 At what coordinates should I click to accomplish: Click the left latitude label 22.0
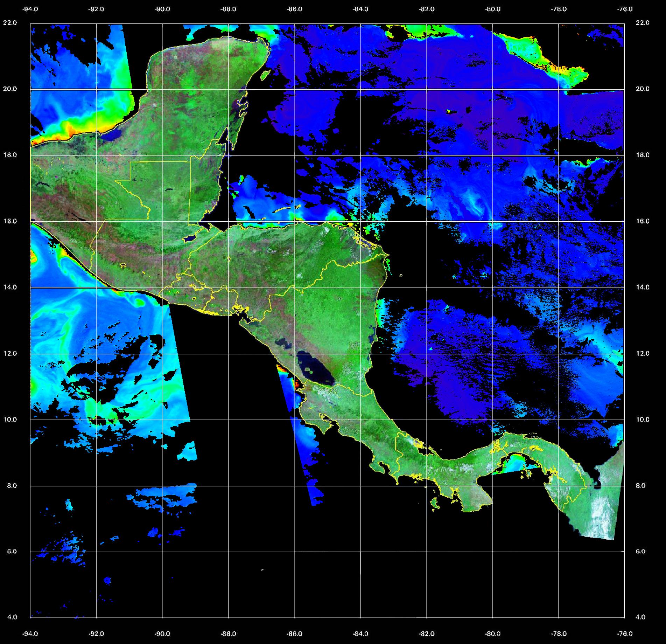10,23
